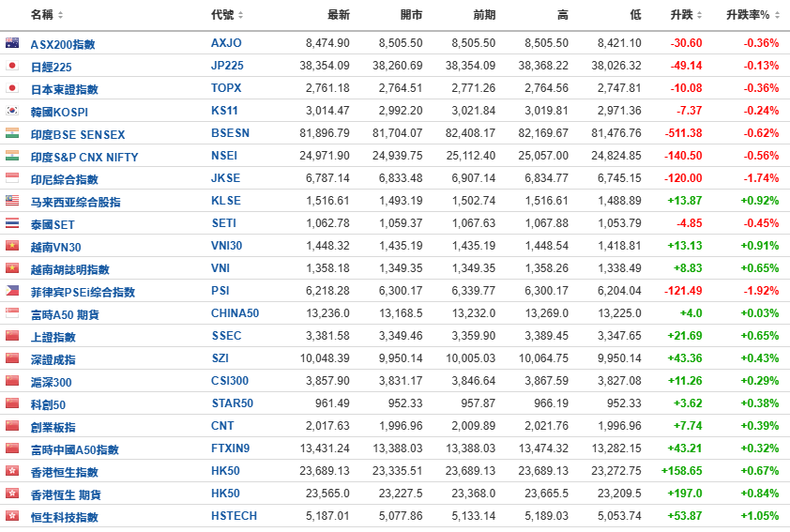Click the 開市 column header
This screenshot has height=532, width=790.
[x=411, y=15]
